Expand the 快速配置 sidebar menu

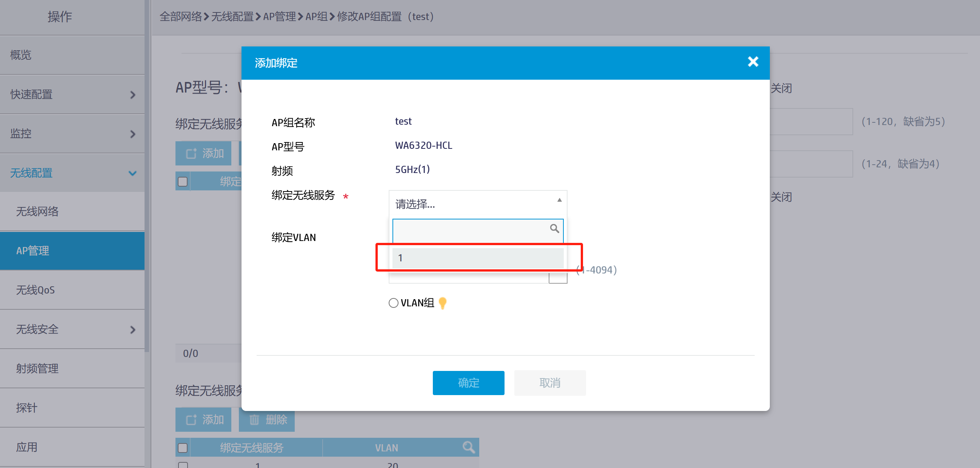pyautogui.click(x=72, y=94)
